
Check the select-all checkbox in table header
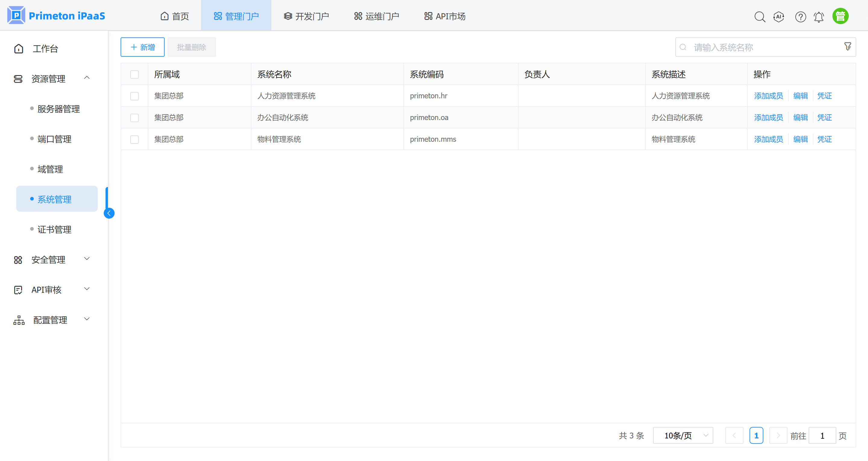click(134, 74)
